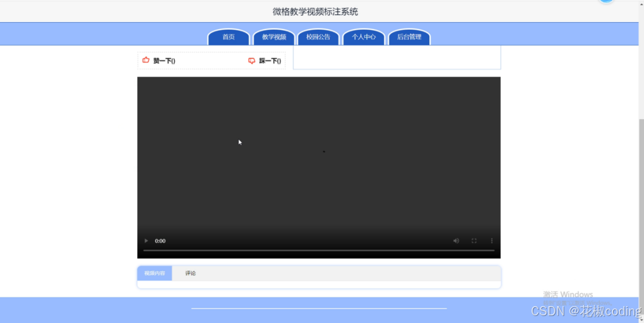Viewport: 644px width, 323px height.
Task: Open the 个人中心 navigation tab
Action: pos(364,37)
